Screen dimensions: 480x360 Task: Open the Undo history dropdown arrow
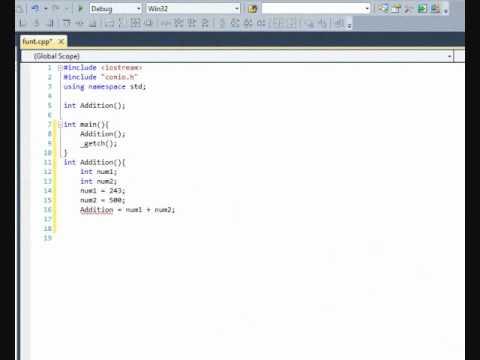coord(46,8)
